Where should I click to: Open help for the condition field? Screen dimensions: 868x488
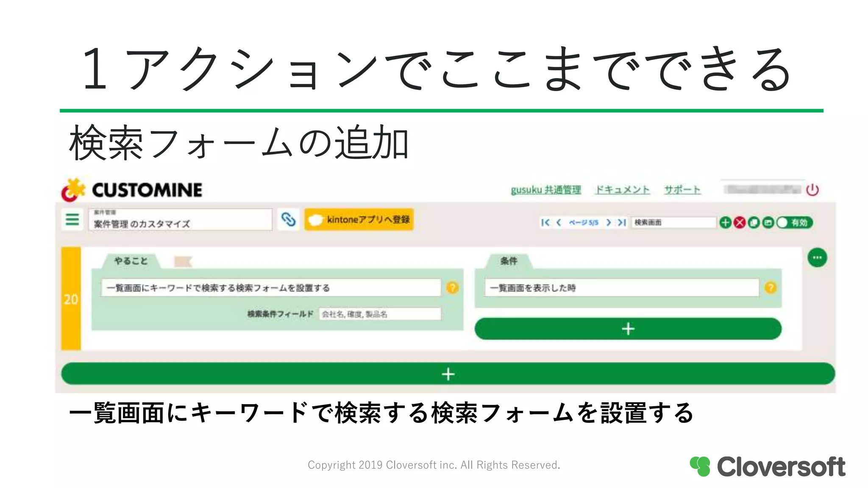point(771,288)
